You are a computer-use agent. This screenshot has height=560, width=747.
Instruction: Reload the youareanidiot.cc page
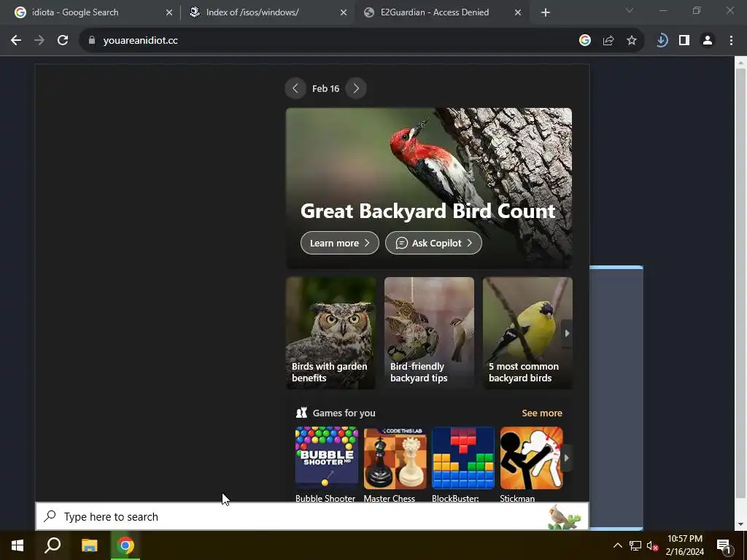[63, 41]
